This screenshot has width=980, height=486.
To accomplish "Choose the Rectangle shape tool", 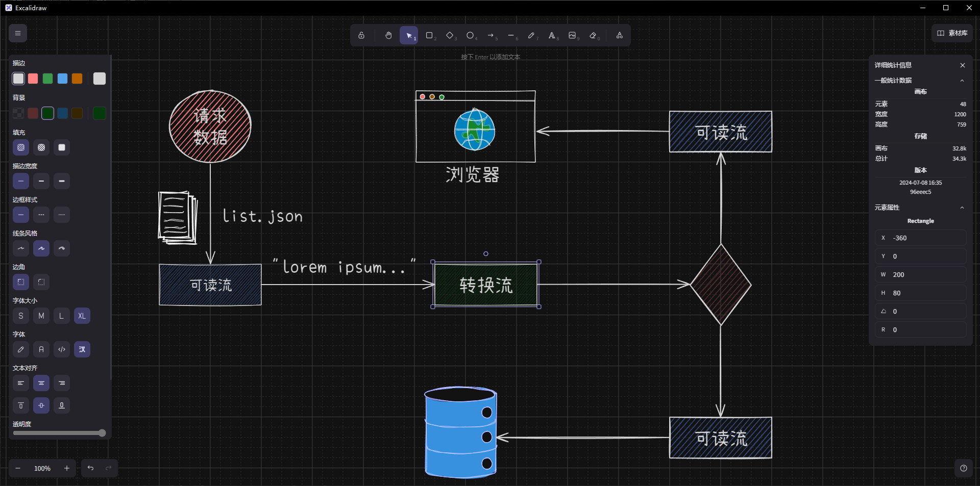I will click(x=429, y=35).
